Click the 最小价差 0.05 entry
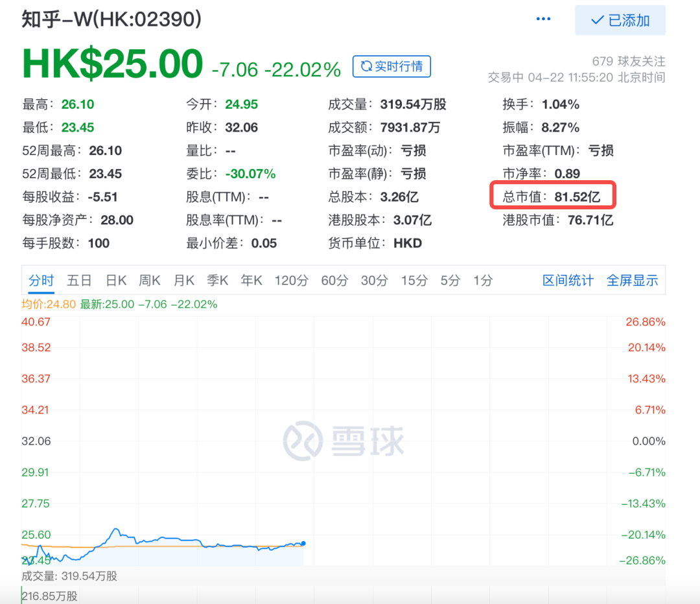The width and height of the screenshot is (700, 604). [231, 243]
